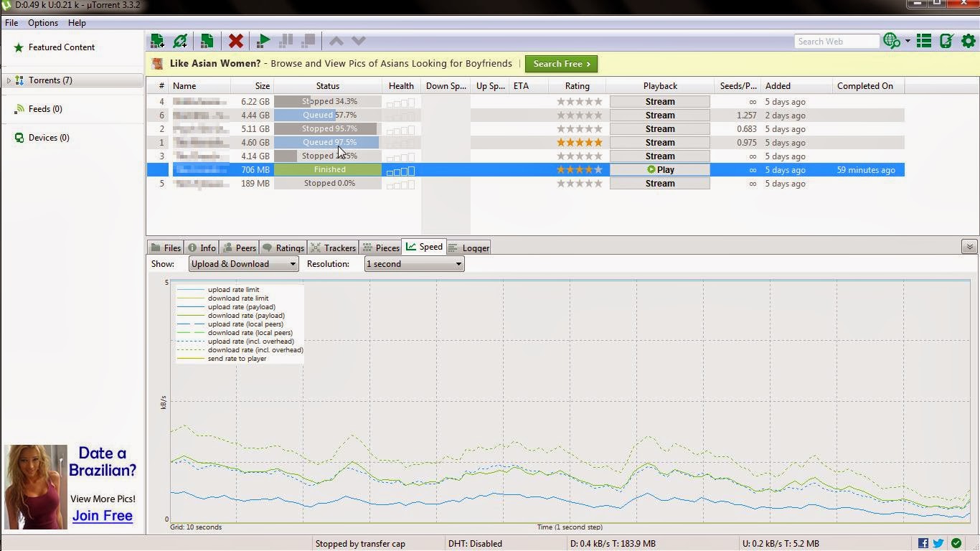Select the Speed tab
Screen dimensions: 980x551
coord(424,247)
